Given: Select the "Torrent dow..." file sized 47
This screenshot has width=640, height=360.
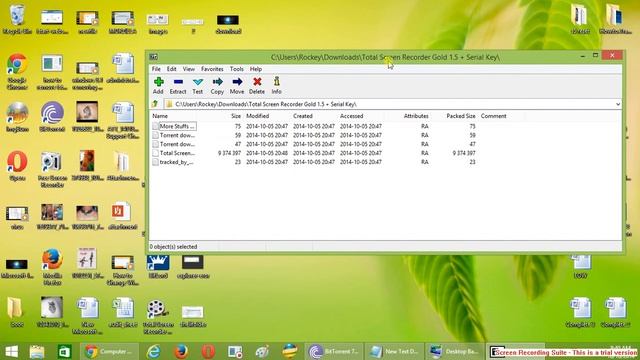Looking at the screenshot, I should coord(174,144).
